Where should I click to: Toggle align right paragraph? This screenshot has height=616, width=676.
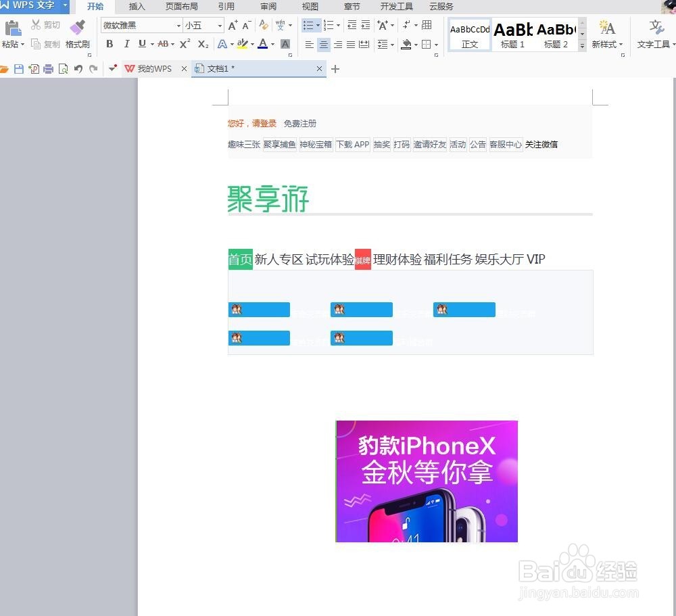(338, 45)
